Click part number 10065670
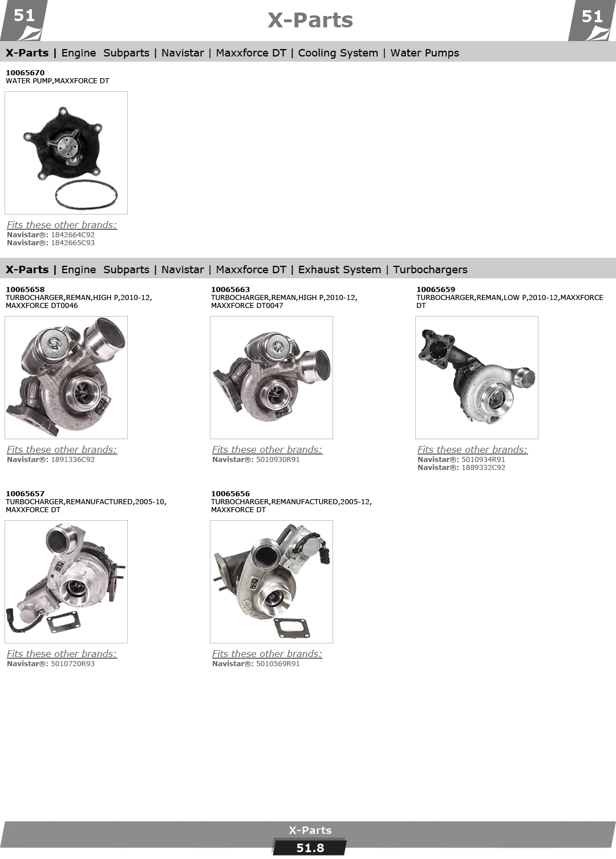 coord(25,72)
